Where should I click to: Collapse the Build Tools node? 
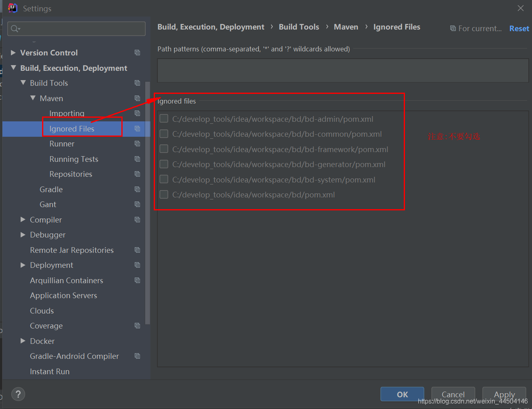(x=23, y=83)
